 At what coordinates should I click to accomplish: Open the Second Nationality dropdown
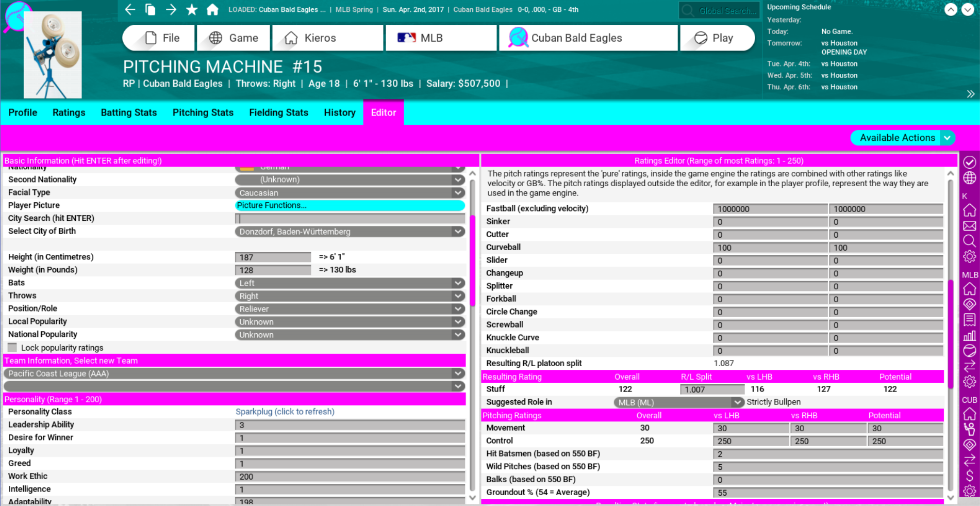[350, 179]
